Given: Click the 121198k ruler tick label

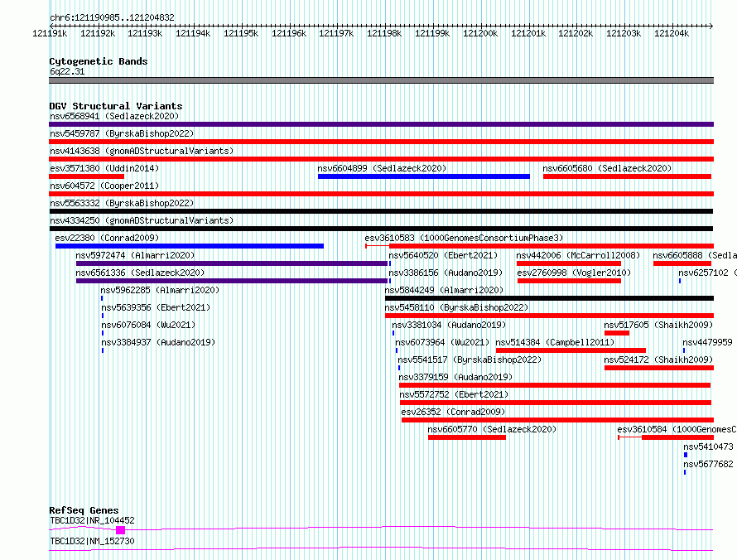Looking at the screenshot, I should click(384, 33).
